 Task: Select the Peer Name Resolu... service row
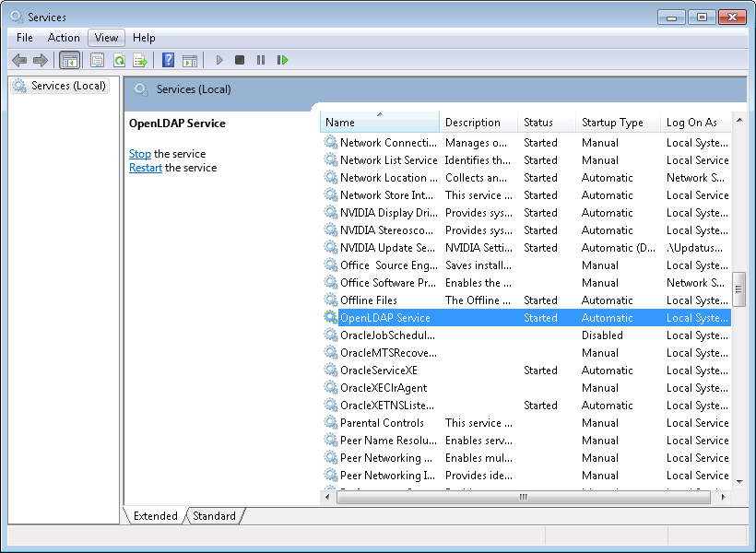click(x=526, y=441)
